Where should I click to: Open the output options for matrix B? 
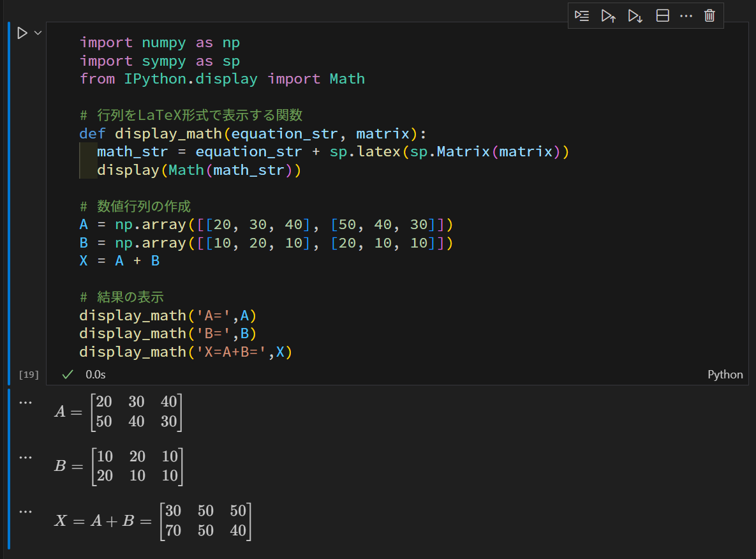(26, 457)
